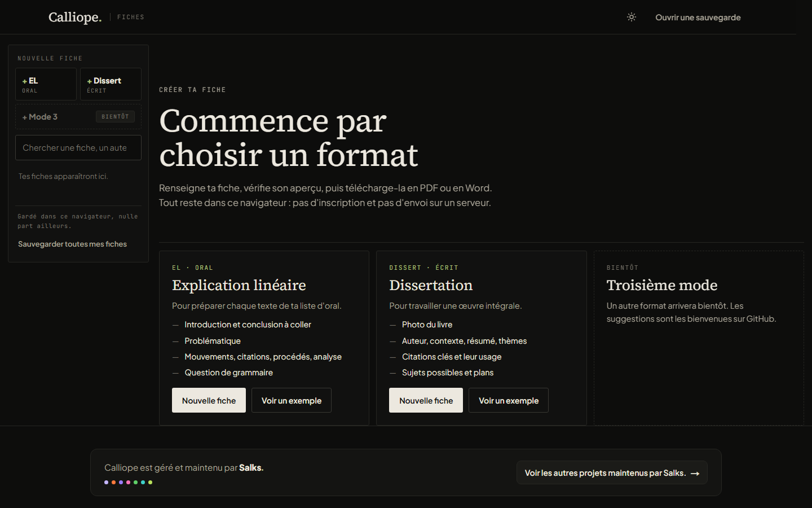
Task: Open the Calliope logo home link
Action: coord(75,17)
